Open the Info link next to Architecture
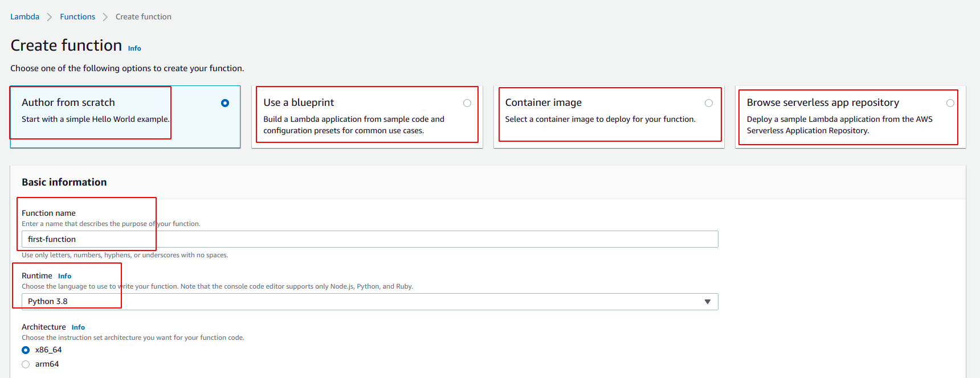The width and height of the screenshot is (980, 378). [x=78, y=327]
